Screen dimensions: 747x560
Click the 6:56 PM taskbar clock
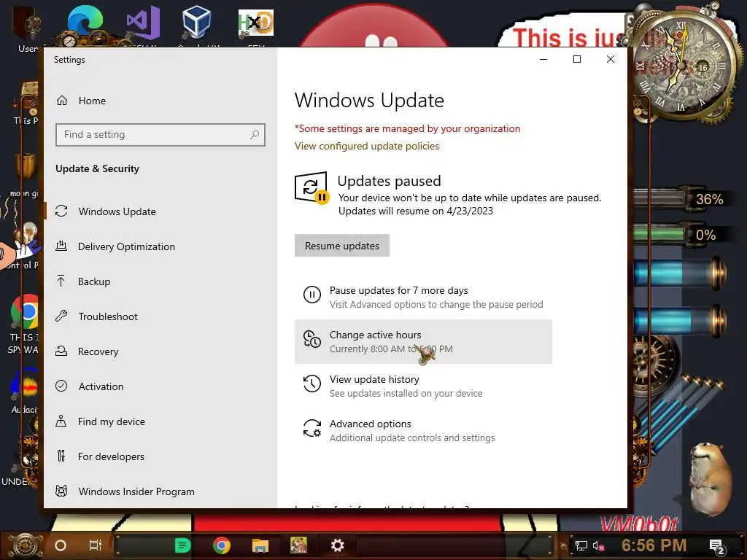(x=654, y=545)
